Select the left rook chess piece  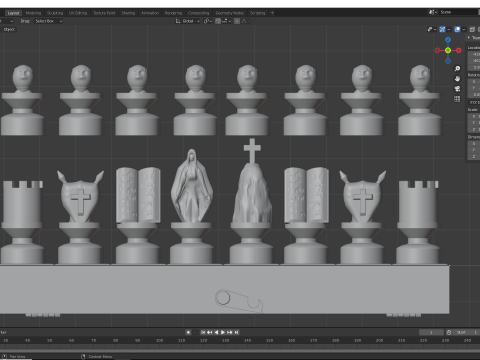click(x=22, y=222)
